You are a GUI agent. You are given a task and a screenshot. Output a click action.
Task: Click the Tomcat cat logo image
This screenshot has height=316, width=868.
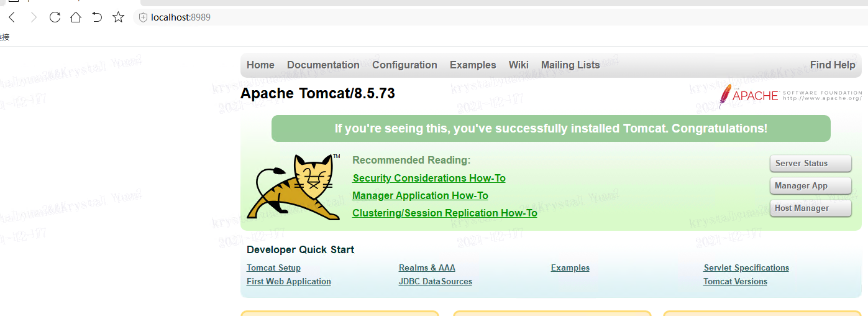(293, 187)
